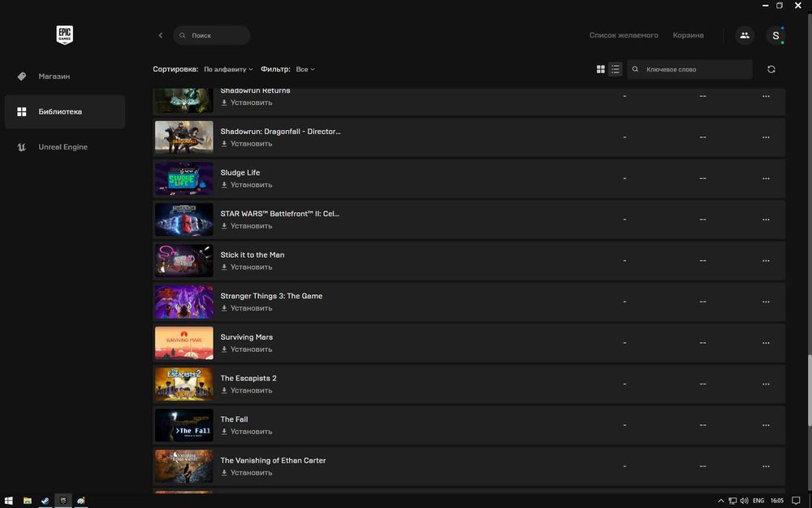Click the library vertical scrollbar thumb

coord(810,390)
